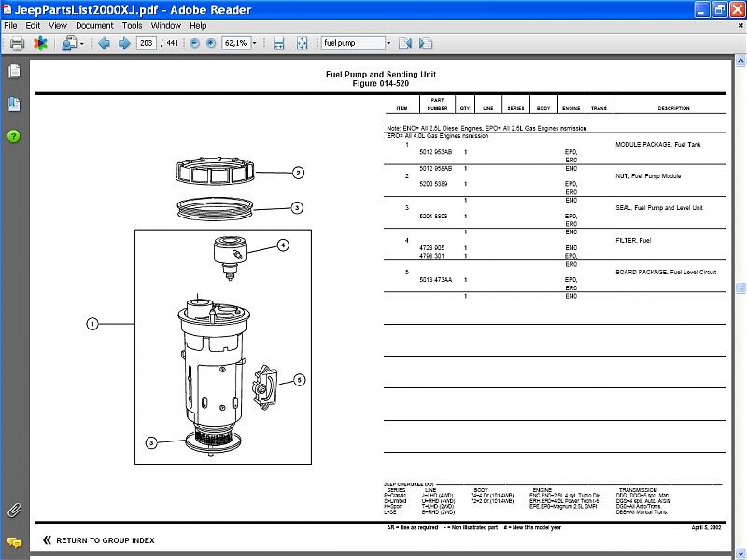Click the scrolling mode fit-width icon
747x560 pixels.
click(278, 43)
